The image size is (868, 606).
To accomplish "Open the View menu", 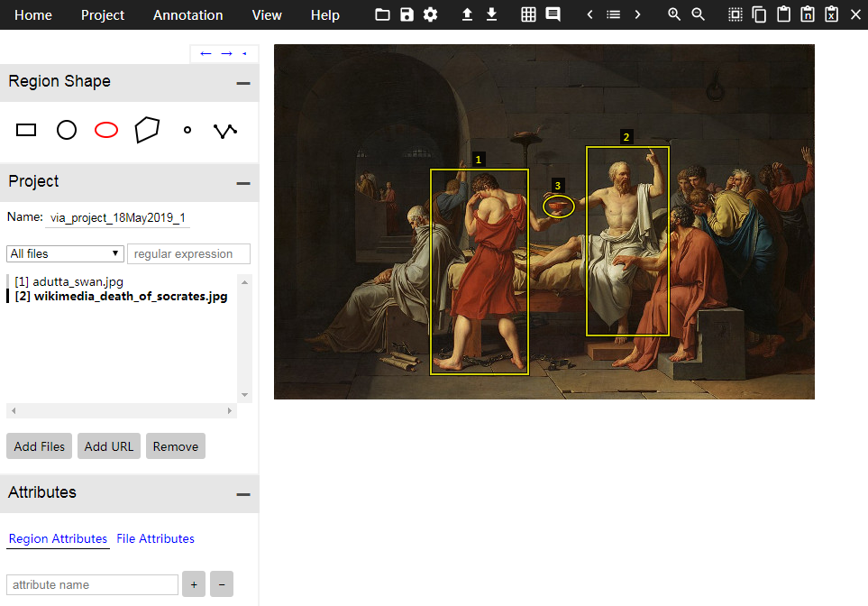I will click(x=267, y=15).
